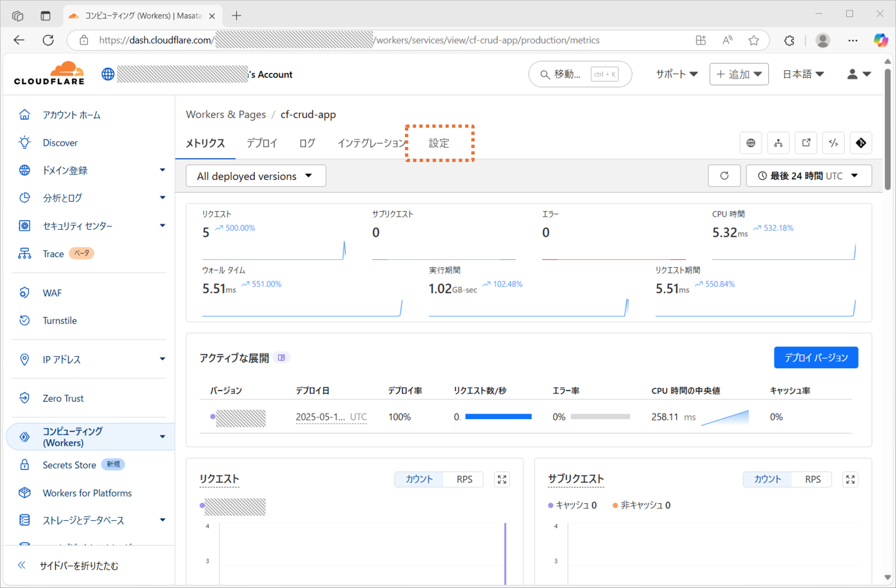Viewport: 896px width, 588px height.
Task: Open the サポート dropdown menu
Action: click(x=677, y=74)
